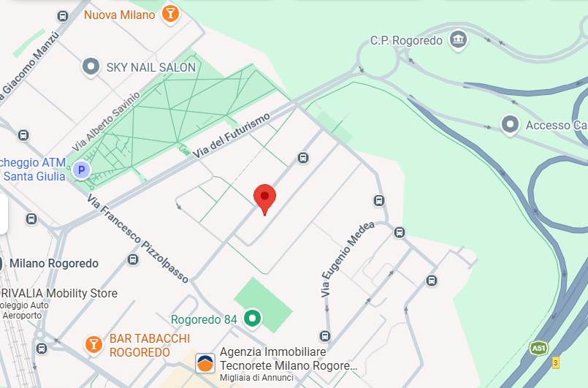The height and width of the screenshot is (388, 588).
Task: Select the Rogoredo 84 green marker
Action: pyautogui.click(x=253, y=318)
